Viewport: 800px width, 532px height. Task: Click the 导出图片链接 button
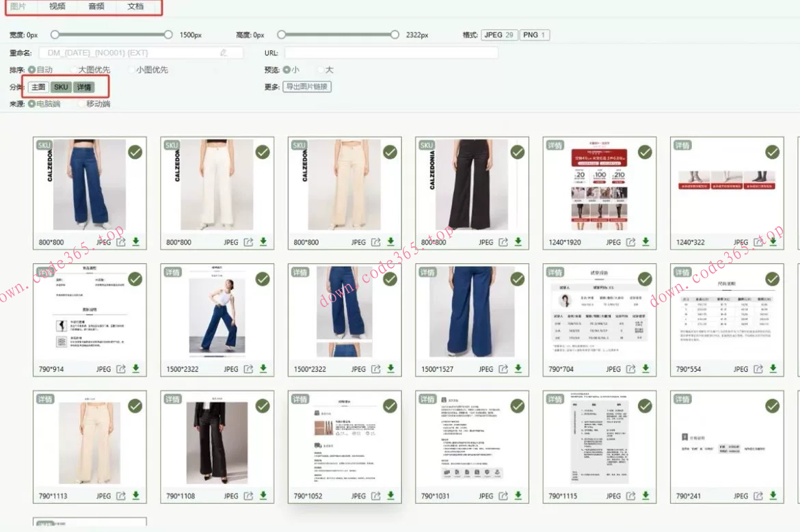pyautogui.click(x=307, y=86)
